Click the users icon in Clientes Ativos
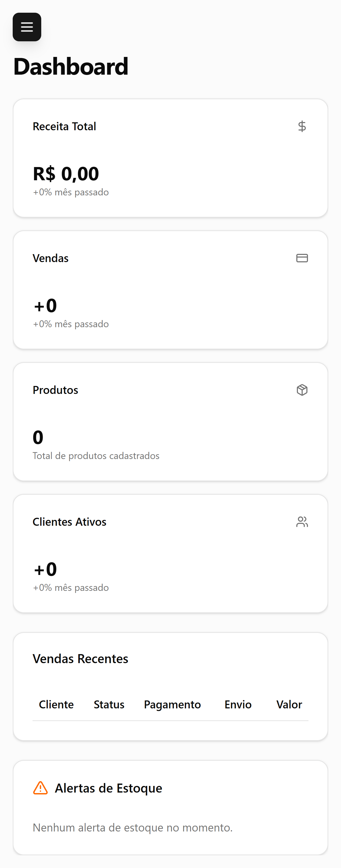Image resolution: width=341 pixels, height=868 pixels. (x=302, y=521)
